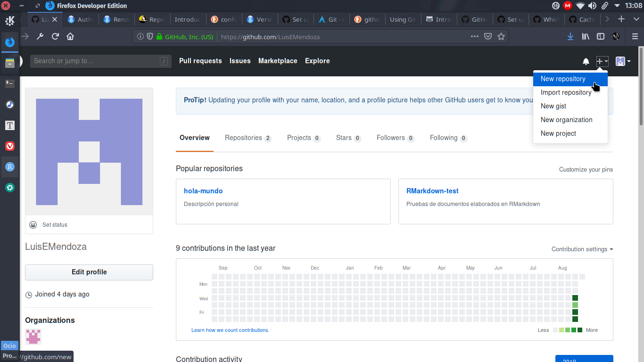Open the music player dock icon
644x362 pixels.
10,104
